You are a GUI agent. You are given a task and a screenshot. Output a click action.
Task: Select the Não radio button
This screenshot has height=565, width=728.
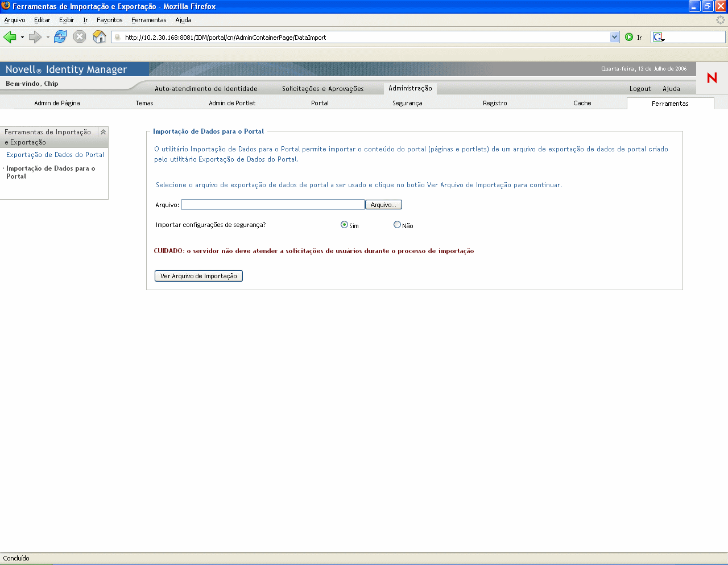[x=397, y=225]
